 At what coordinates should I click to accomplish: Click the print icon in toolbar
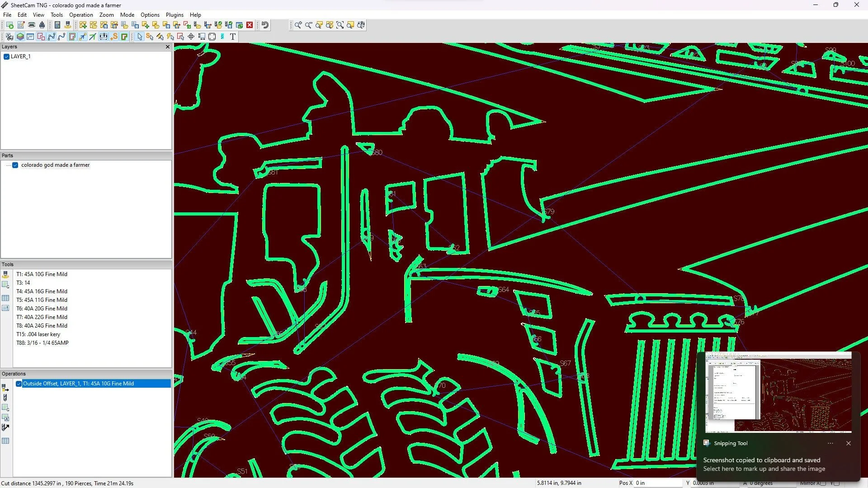tap(32, 25)
